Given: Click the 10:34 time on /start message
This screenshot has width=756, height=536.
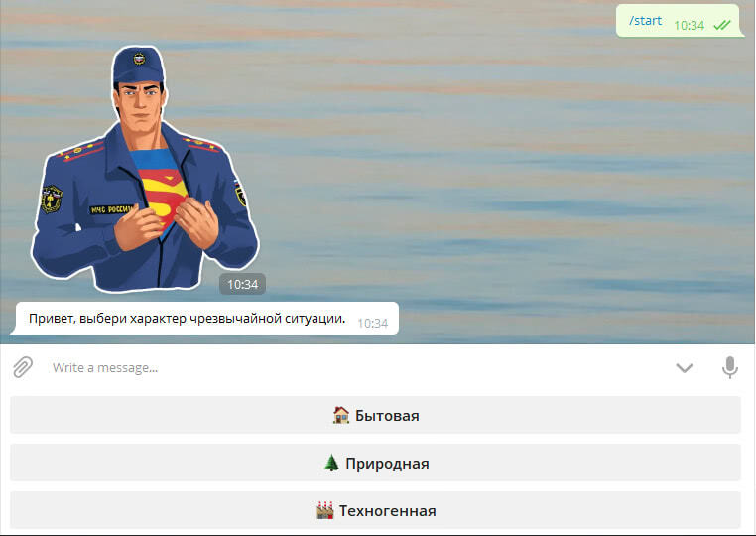Looking at the screenshot, I should 689,25.
